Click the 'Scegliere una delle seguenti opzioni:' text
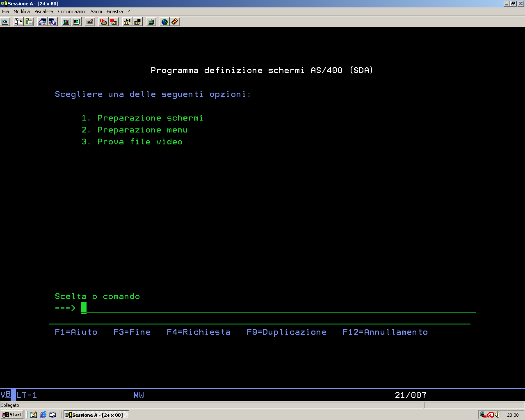 (x=153, y=94)
